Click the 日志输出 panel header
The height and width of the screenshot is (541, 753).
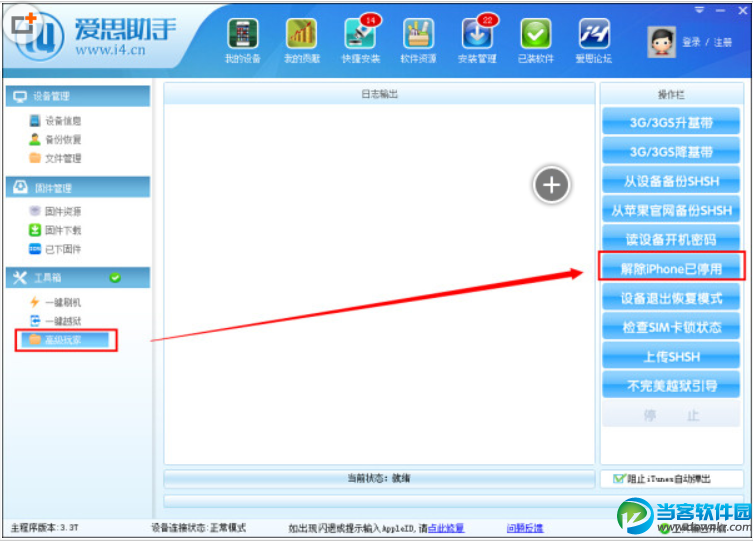click(379, 94)
